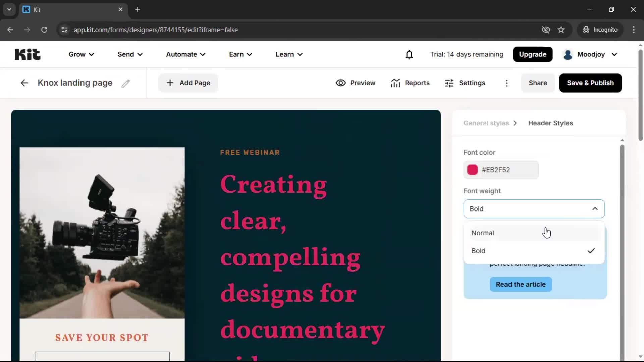Viewport: 644px width, 362px height.
Task: Open landing page Settings
Action: point(465,83)
